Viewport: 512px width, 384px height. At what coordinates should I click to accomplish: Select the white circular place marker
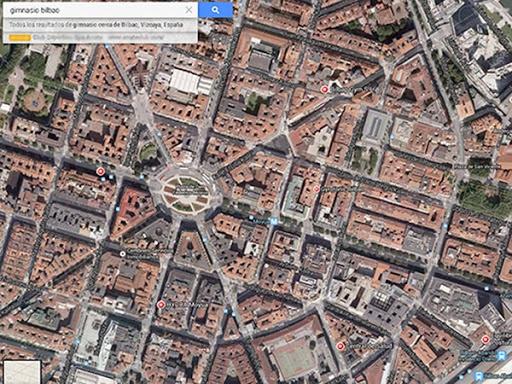click(123, 254)
